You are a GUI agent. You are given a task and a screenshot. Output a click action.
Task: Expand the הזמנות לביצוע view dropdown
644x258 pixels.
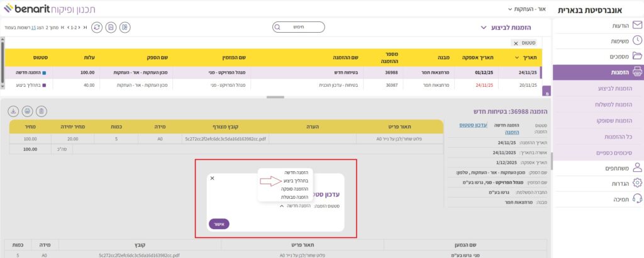pos(483,28)
